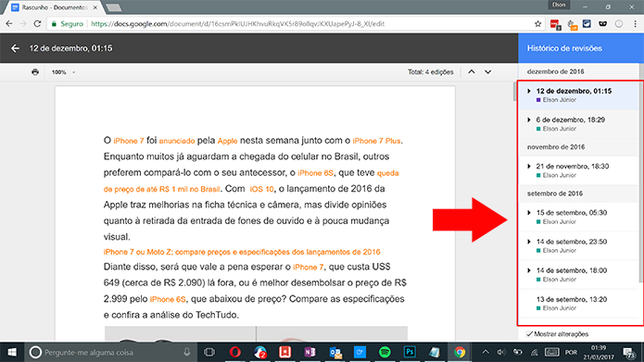The height and width of the screenshot is (362, 644).
Task: Follow the Apple link in first sentence
Action: pyautogui.click(x=227, y=141)
